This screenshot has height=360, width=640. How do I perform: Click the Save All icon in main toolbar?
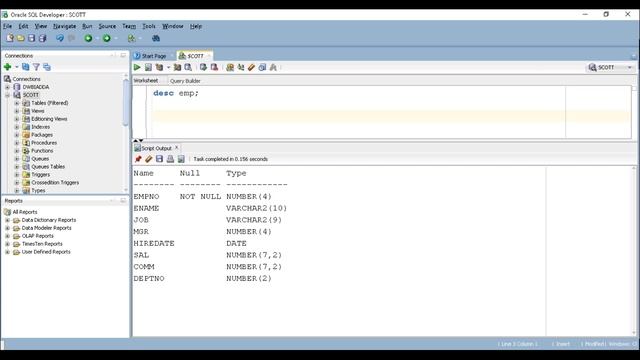pos(42,38)
